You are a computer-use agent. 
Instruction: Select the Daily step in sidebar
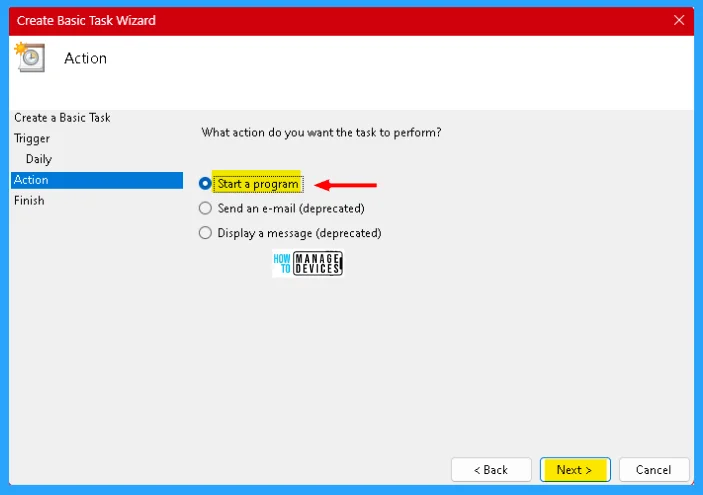[39, 159]
